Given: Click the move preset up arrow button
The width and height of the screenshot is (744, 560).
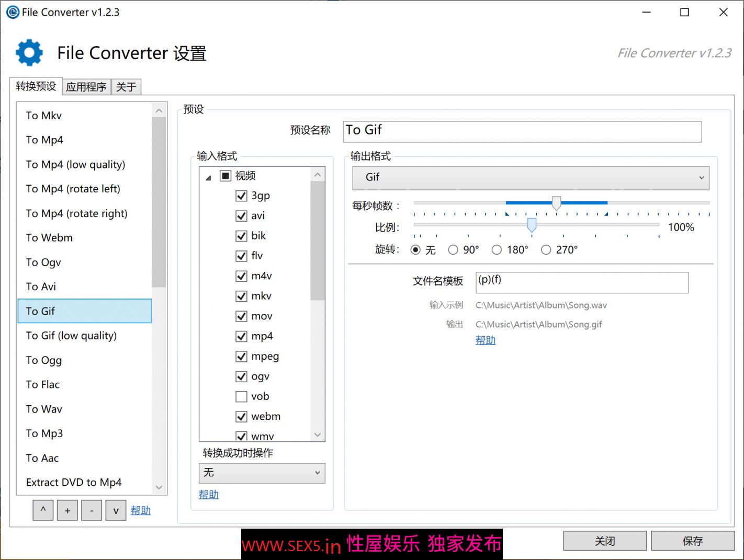Looking at the screenshot, I should 43,510.
